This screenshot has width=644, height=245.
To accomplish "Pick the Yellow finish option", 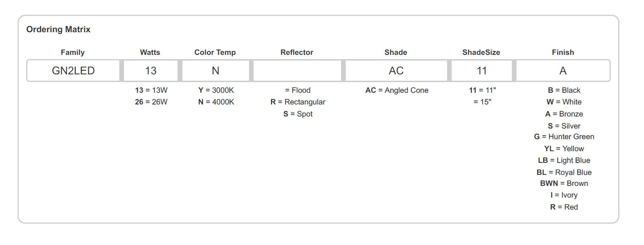I will tap(564, 149).
